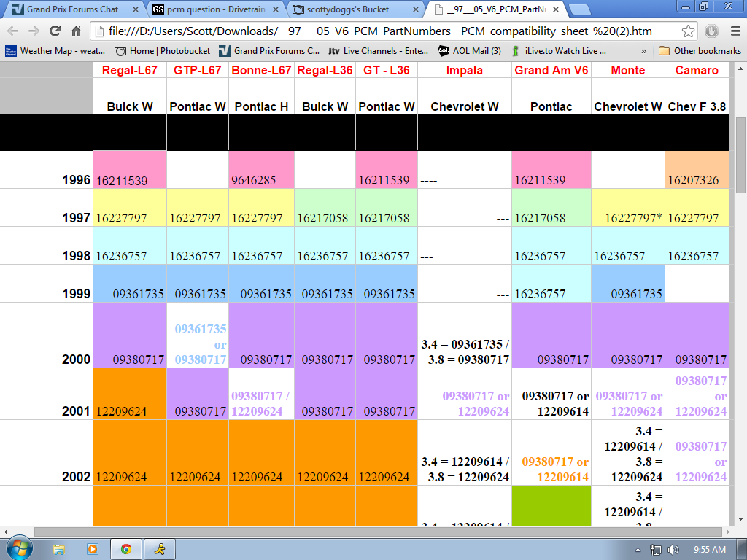Go back to the previous page
The width and height of the screenshot is (747, 560).
click(13, 31)
